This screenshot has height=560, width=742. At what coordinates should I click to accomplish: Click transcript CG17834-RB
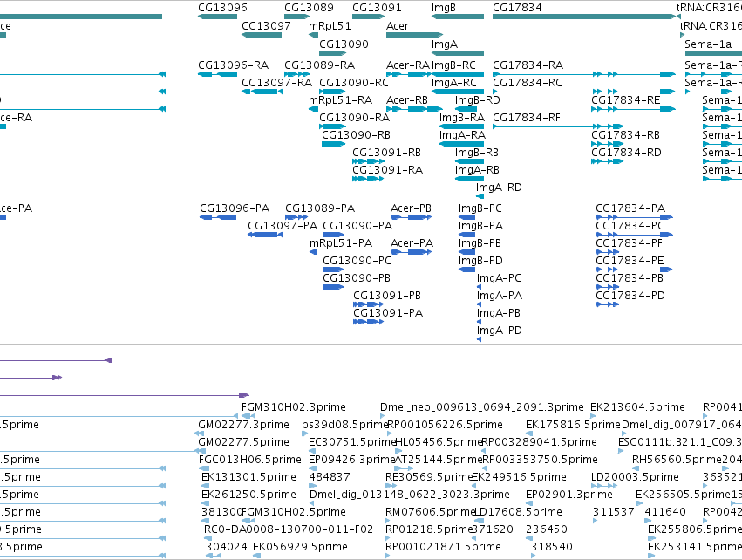[625, 135]
